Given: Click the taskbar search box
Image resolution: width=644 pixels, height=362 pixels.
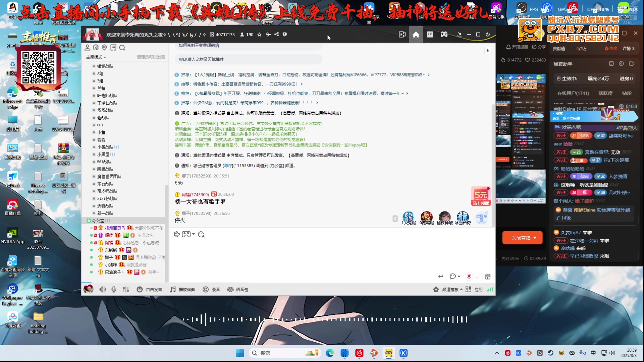Looking at the screenshot, I should point(285,353).
